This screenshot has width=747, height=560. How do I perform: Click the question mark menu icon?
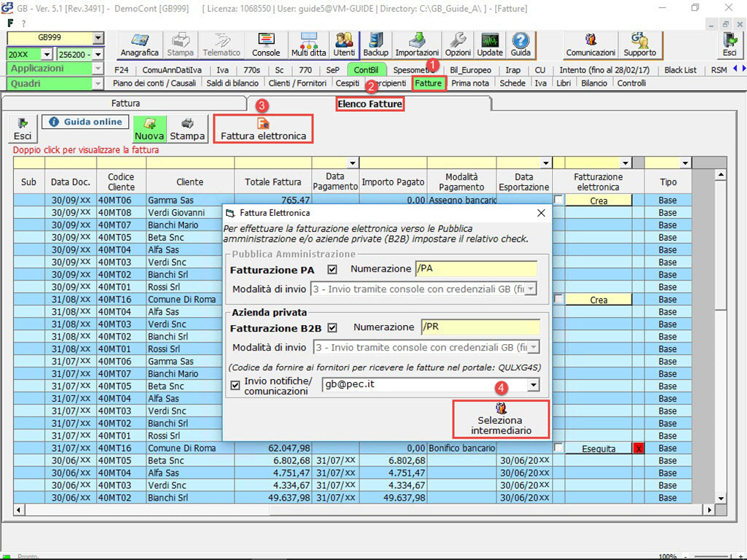[x=23, y=23]
